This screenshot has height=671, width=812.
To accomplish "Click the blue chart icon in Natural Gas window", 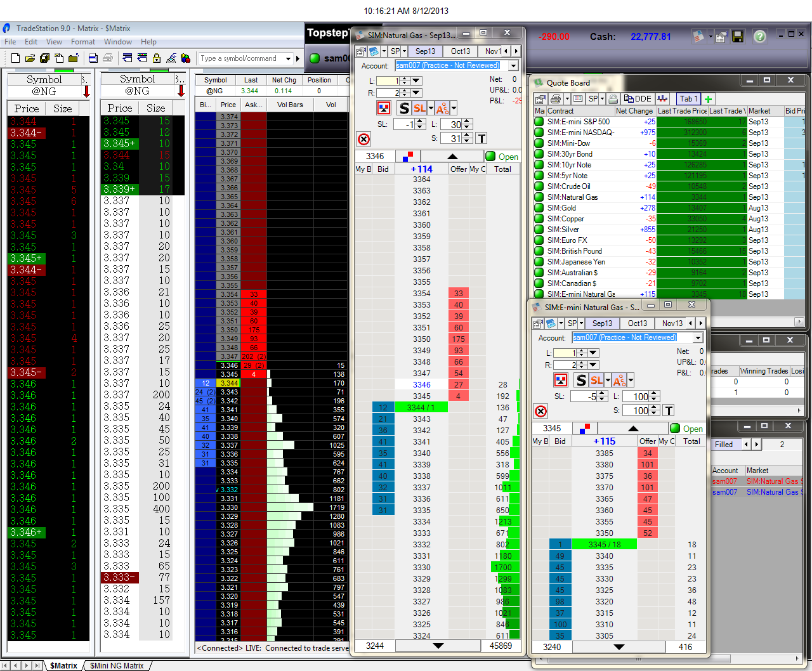I will [x=374, y=51].
